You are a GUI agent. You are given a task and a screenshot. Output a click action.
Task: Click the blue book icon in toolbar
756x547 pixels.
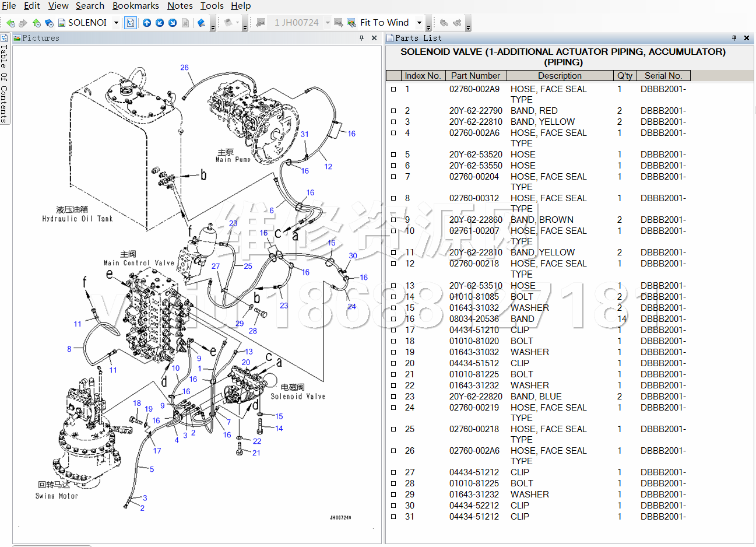201,23
